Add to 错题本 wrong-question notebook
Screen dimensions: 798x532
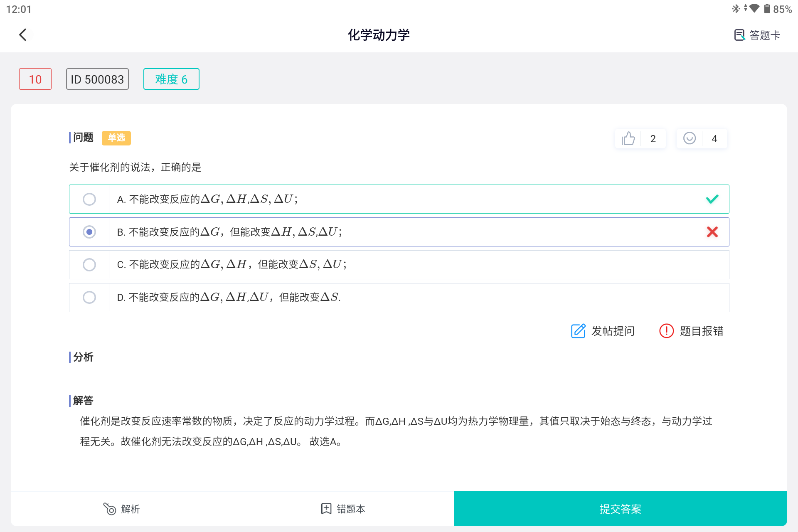[x=343, y=509]
